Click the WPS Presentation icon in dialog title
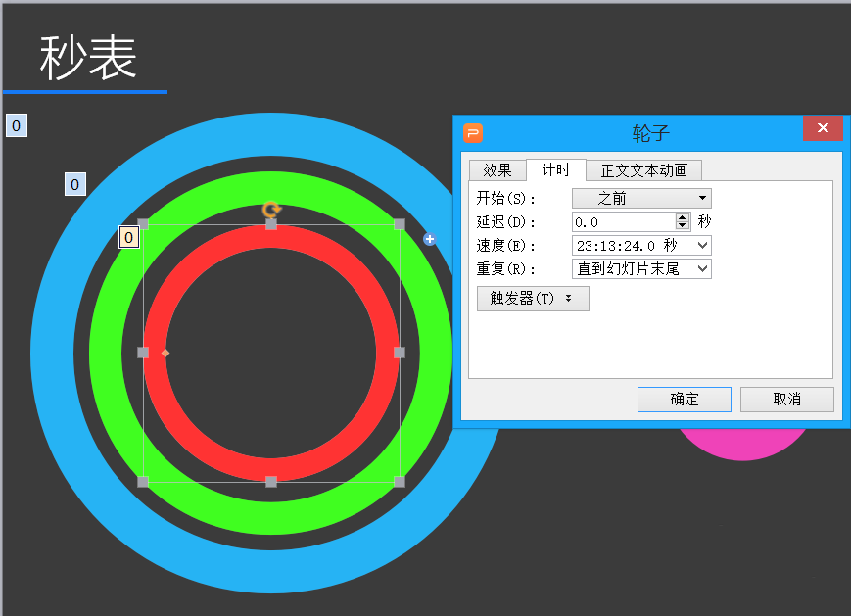 coord(473,133)
